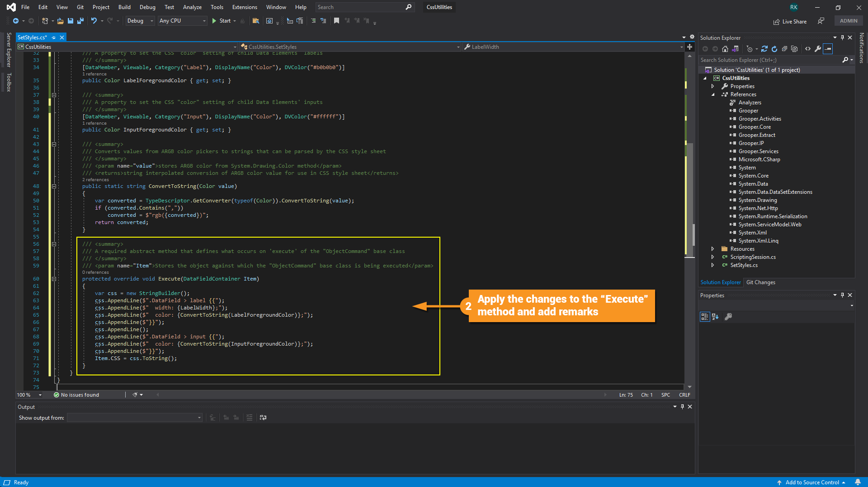Open the Analyze menu
The width and height of the screenshot is (868, 487).
192,7
